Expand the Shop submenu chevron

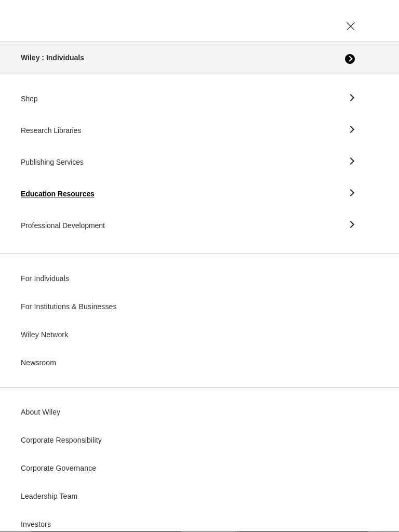[x=352, y=98]
